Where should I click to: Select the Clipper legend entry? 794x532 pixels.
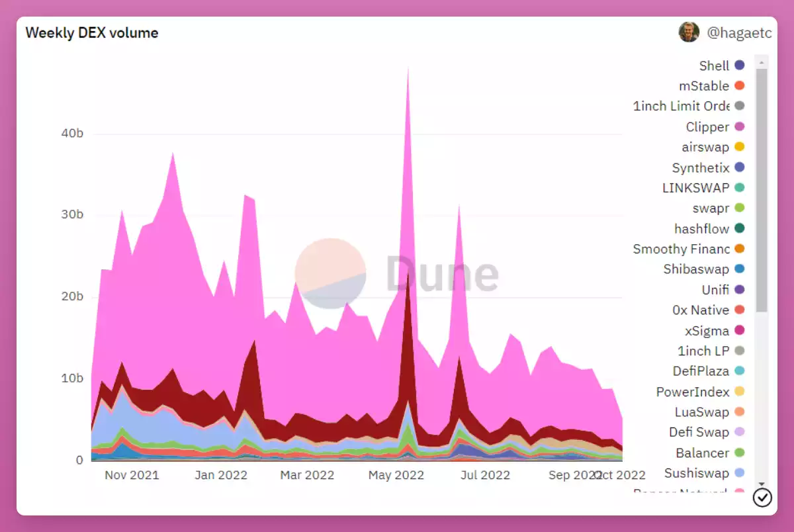click(x=707, y=127)
